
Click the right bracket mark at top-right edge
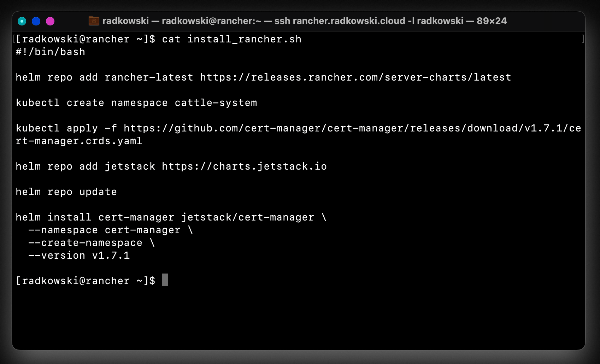click(583, 39)
